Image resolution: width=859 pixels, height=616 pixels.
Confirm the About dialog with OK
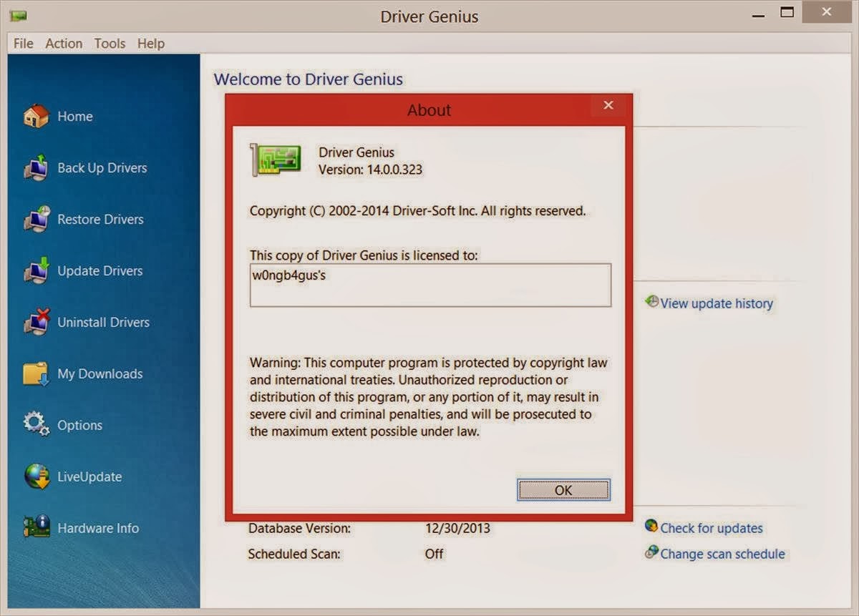tap(563, 490)
